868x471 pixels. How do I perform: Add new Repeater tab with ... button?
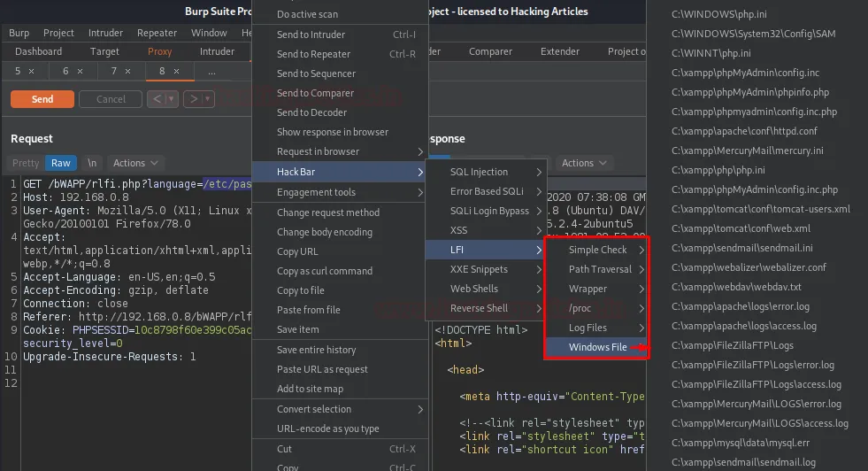[x=211, y=71]
